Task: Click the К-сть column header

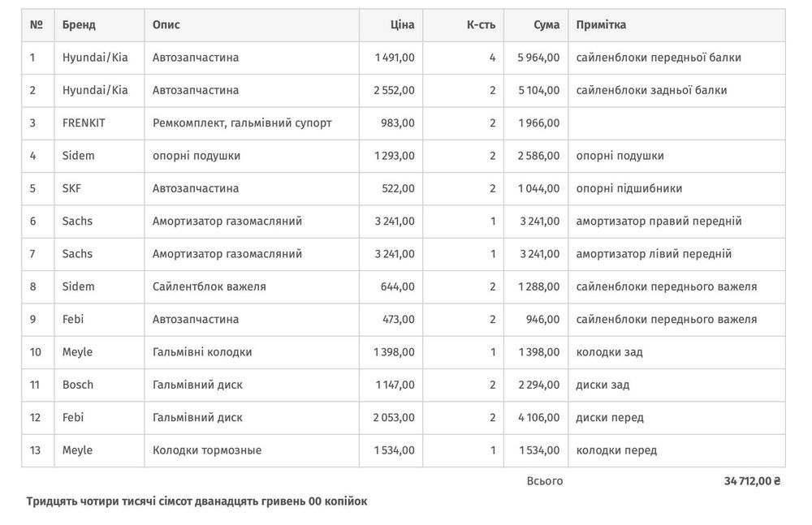Action: click(x=481, y=25)
